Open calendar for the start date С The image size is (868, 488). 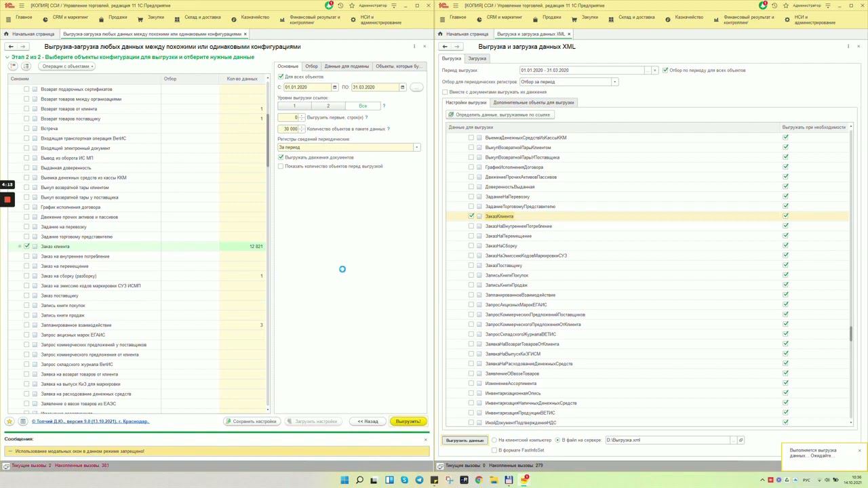pyautogui.click(x=335, y=87)
